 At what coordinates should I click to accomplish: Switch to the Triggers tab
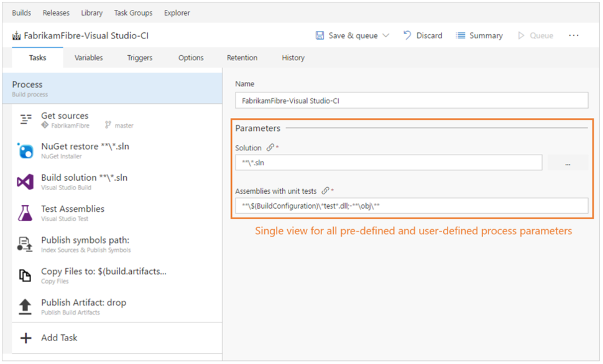pyautogui.click(x=140, y=58)
